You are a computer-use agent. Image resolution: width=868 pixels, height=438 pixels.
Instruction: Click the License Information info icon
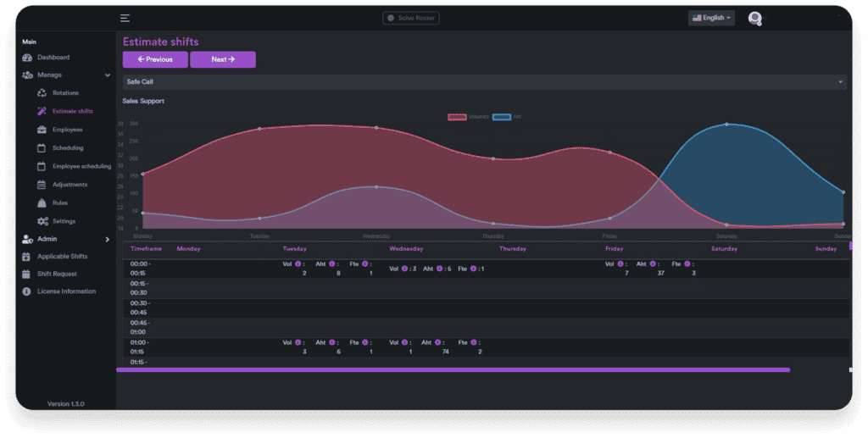pyautogui.click(x=27, y=291)
